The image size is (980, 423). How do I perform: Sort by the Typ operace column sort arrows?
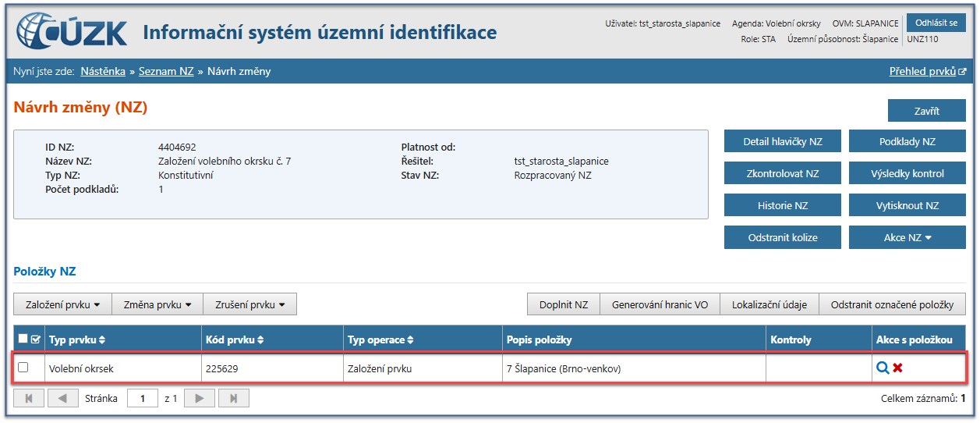coord(410,340)
